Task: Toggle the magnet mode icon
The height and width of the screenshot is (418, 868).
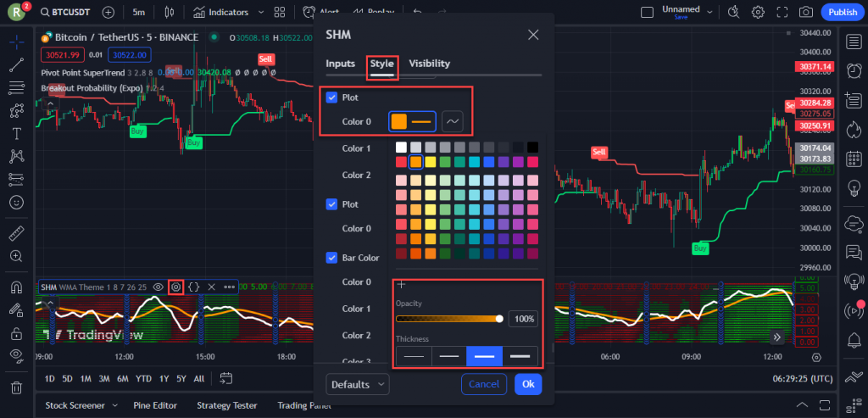Action: pyautogui.click(x=17, y=287)
